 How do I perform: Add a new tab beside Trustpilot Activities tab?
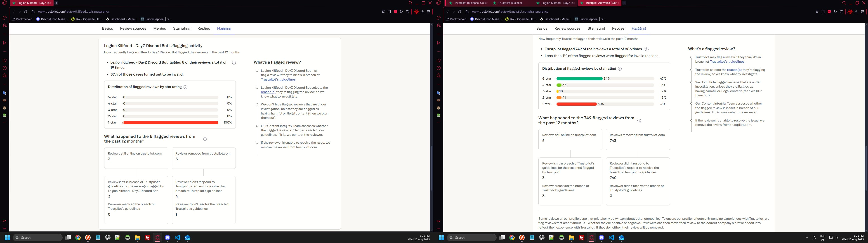pyautogui.click(x=624, y=3)
